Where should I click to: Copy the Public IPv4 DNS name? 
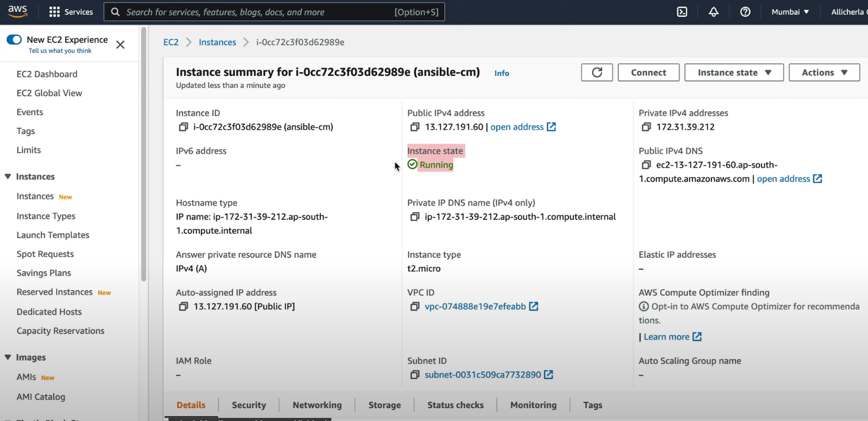646,165
